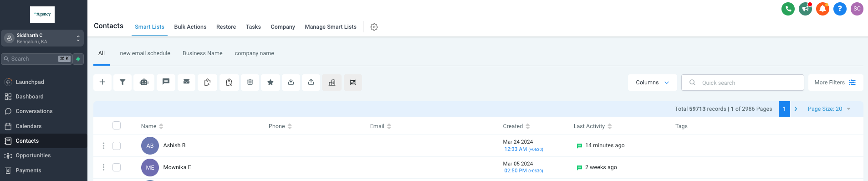Open three-dot menu for Ashish B row
This screenshot has height=181, width=868.
click(103, 146)
